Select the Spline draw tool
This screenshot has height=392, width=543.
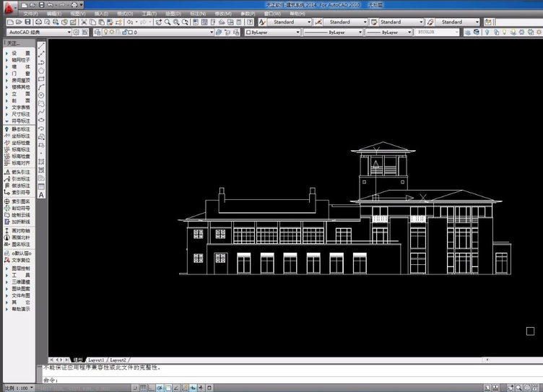[x=41, y=112]
